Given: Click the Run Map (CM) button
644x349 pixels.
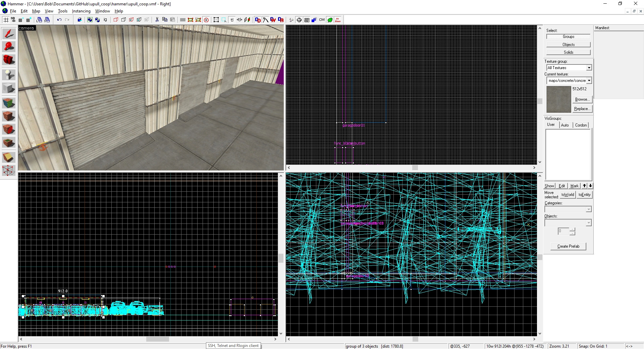Looking at the screenshot, I should click(x=322, y=20).
